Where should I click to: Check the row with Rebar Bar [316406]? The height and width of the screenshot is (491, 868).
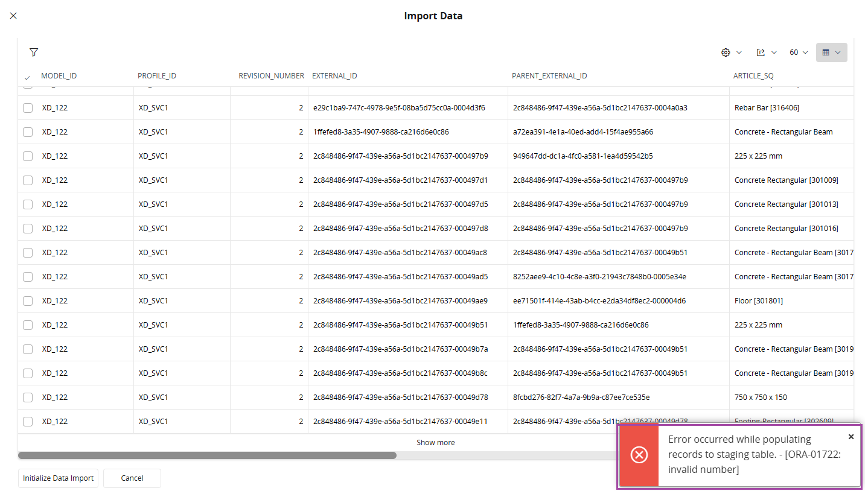tap(28, 108)
